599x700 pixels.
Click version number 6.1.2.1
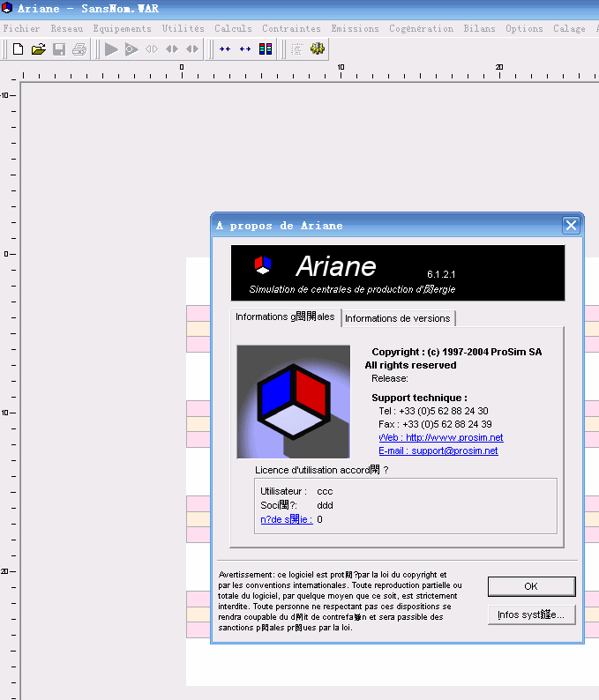[x=441, y=274]
